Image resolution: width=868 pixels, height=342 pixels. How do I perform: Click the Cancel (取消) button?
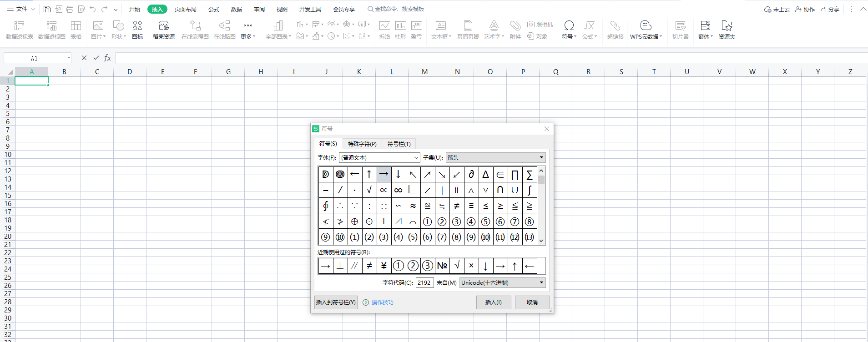[532, 302]
